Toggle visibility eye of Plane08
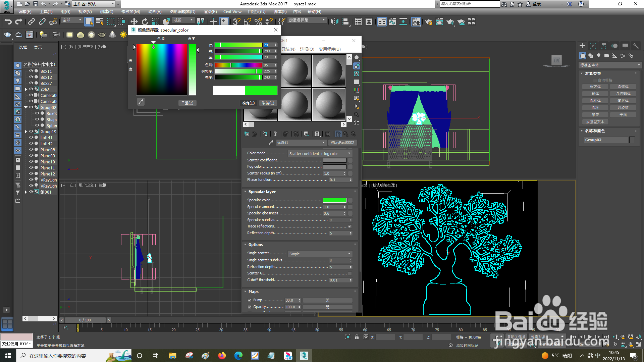Image resolution: width=644 pixels, height=363 pixels. [31, 150]
